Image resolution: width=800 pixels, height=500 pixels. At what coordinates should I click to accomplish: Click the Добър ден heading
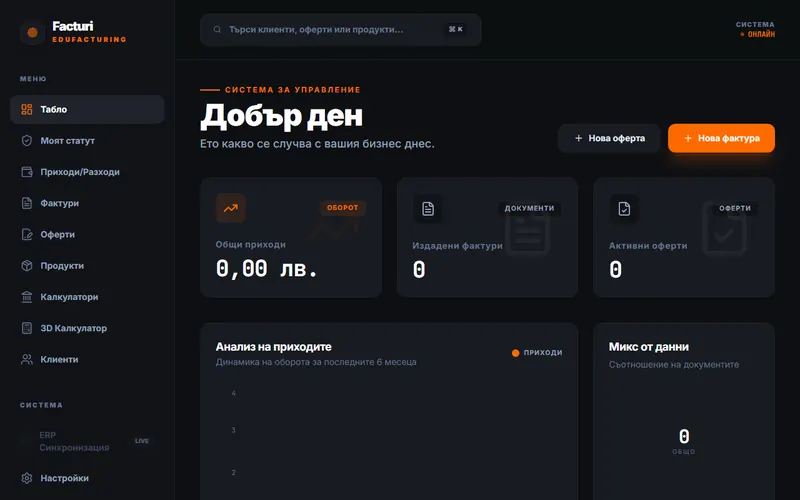click(281, 116)
